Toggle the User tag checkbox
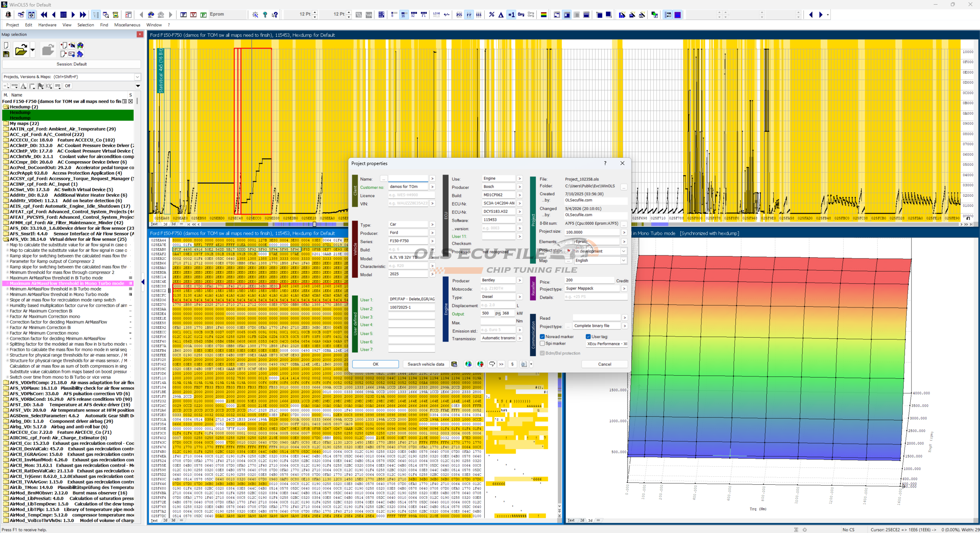Screen dimensions: 980x533 click(588, 337)
